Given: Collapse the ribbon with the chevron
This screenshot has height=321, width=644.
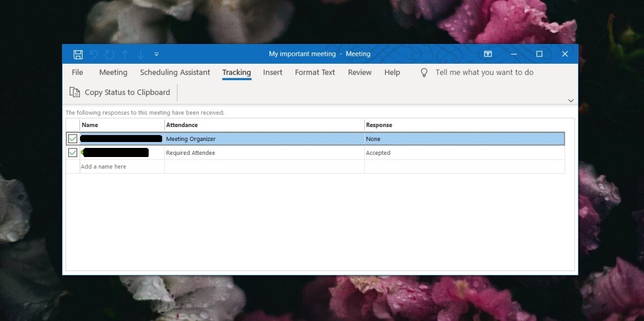Looking at the screenshot, I should (570, 100).
